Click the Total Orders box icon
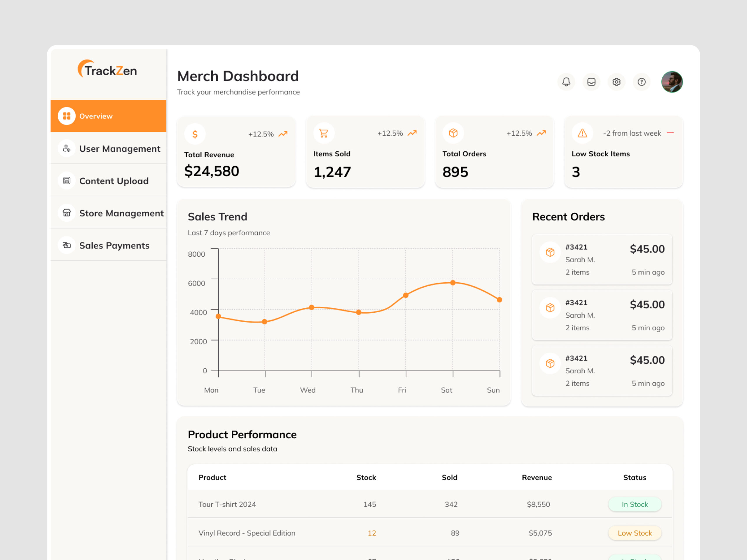 click(x=453, y=133)
